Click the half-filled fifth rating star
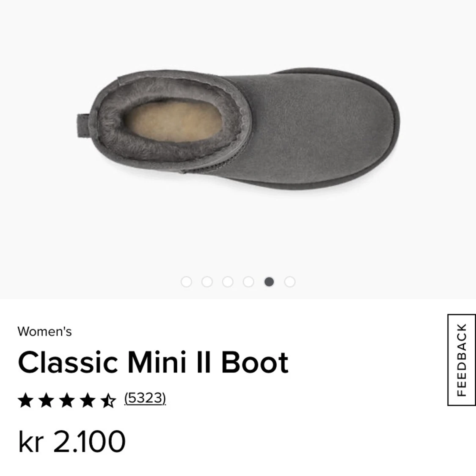The width and height of the screenshot is (476, 476). click(108, 400)
